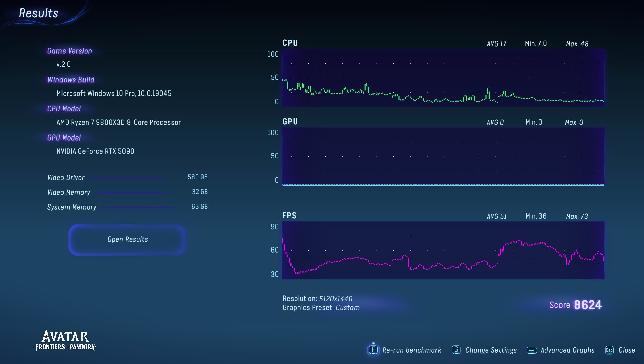This screenshot has width=644, height=364.
Task: Click the FPS graph area
Action: [443, 250]
